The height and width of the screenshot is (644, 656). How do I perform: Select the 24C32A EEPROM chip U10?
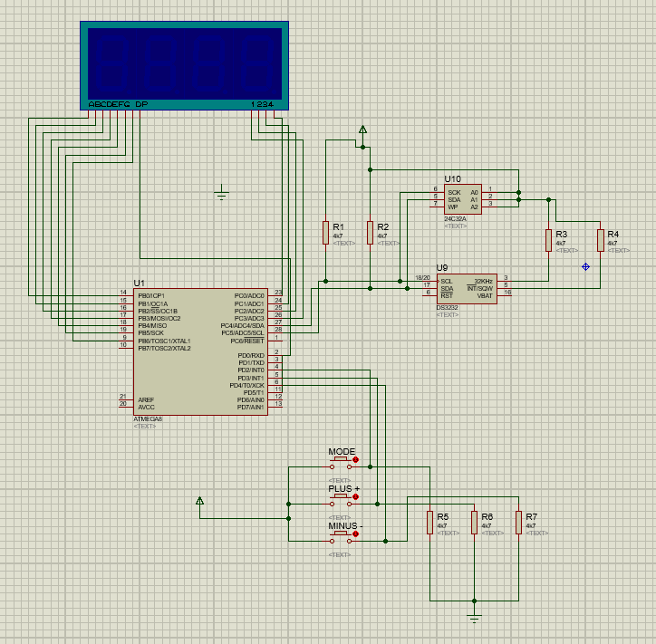coord(462,198)
